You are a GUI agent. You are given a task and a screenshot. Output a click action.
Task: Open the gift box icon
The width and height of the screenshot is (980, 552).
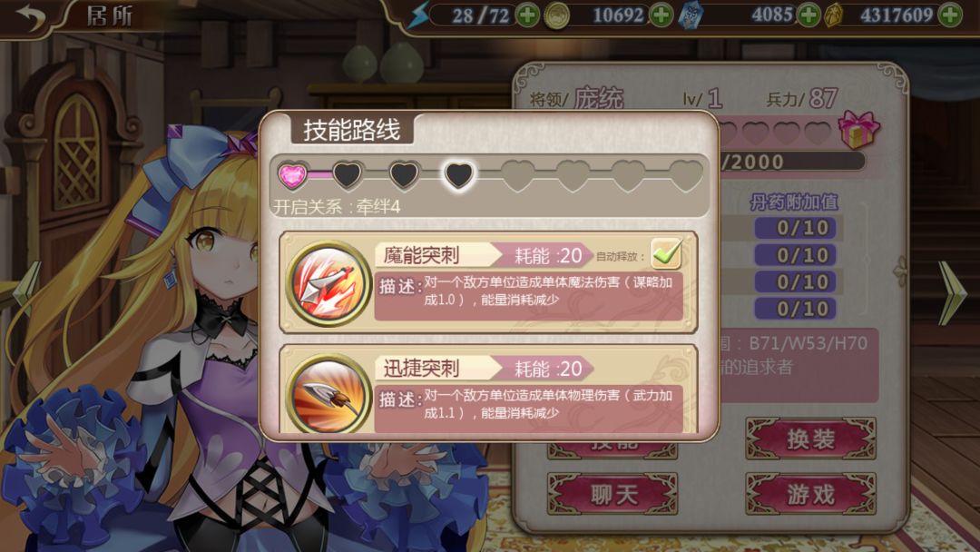pos(858,130)
